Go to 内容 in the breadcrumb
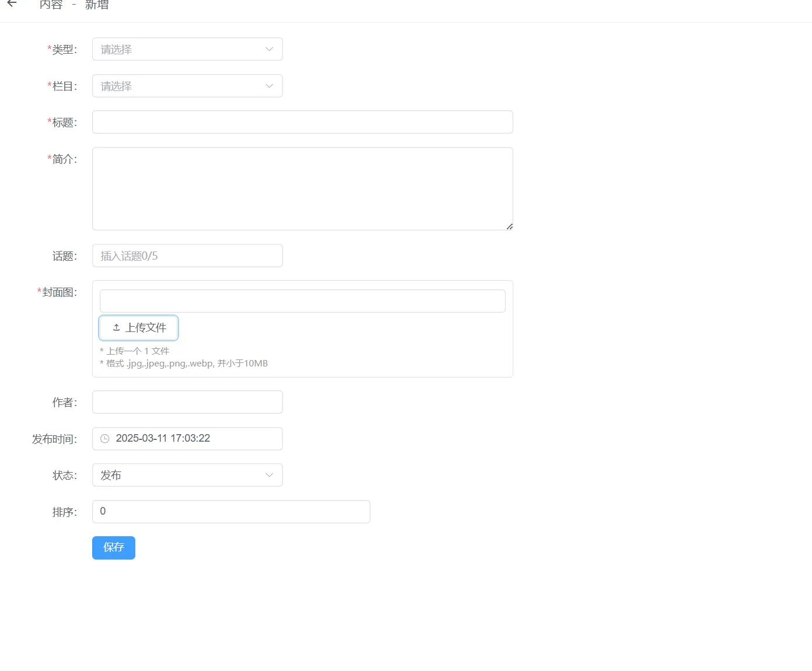The height and width of the screenshot is (671, 812). pos(51,5)
